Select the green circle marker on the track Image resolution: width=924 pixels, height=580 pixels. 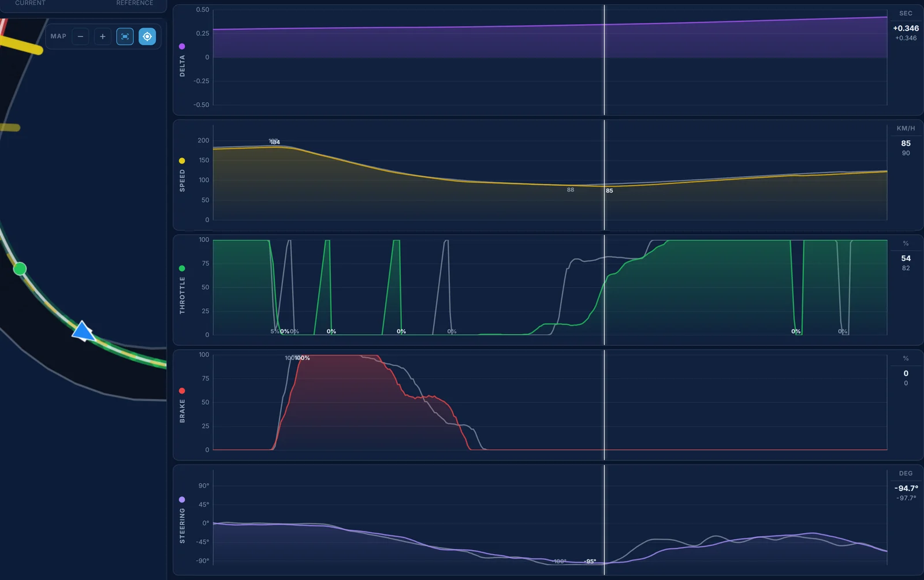[20, 268]
